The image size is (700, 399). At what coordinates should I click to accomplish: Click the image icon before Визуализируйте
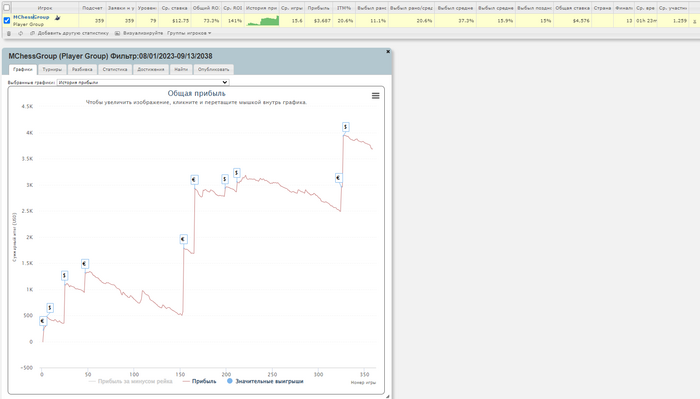coord(117,33)
